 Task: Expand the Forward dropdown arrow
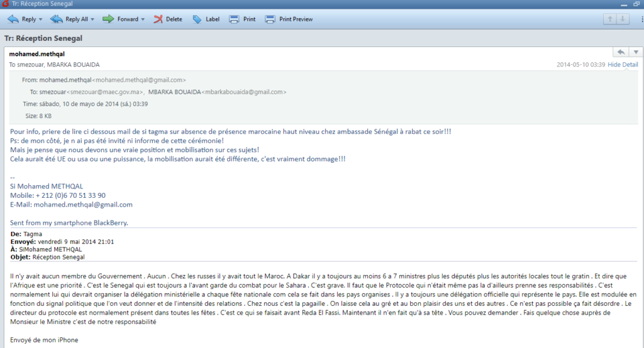tap(143, 19)
